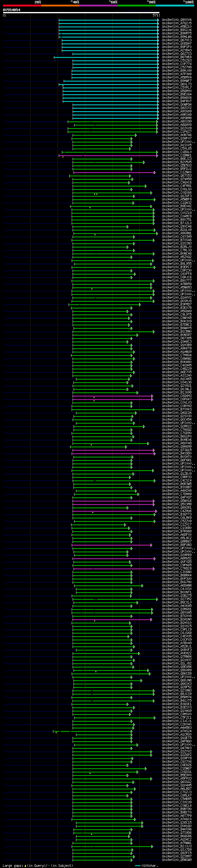Click the UniRef100_C0SZ19 label
The width and height of the screenshot is (197, 868).
click(x=177, y=213)
